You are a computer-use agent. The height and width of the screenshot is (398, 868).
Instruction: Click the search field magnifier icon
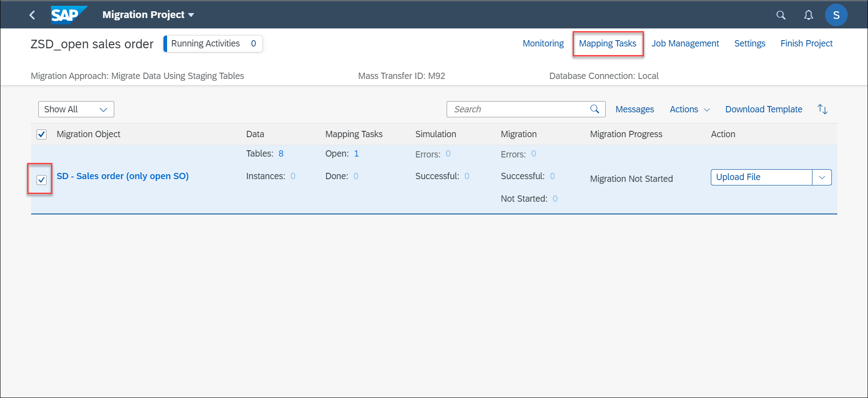click(595, 109)
